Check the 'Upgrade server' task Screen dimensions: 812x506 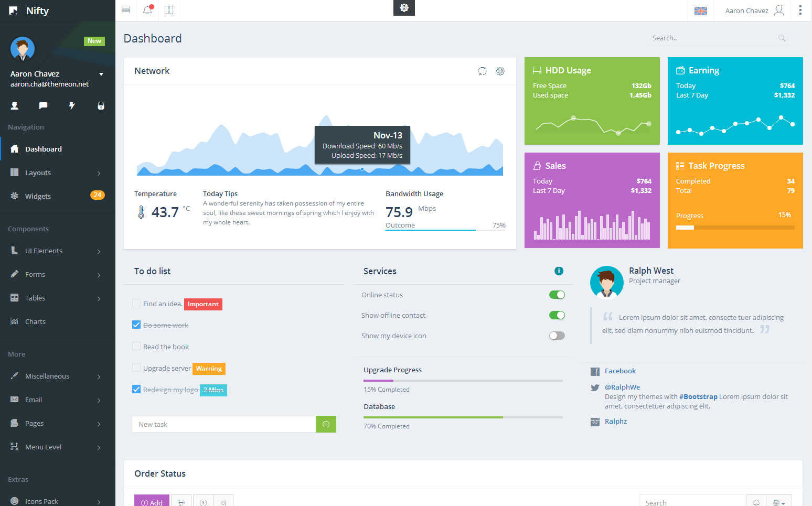pos(136,368)
